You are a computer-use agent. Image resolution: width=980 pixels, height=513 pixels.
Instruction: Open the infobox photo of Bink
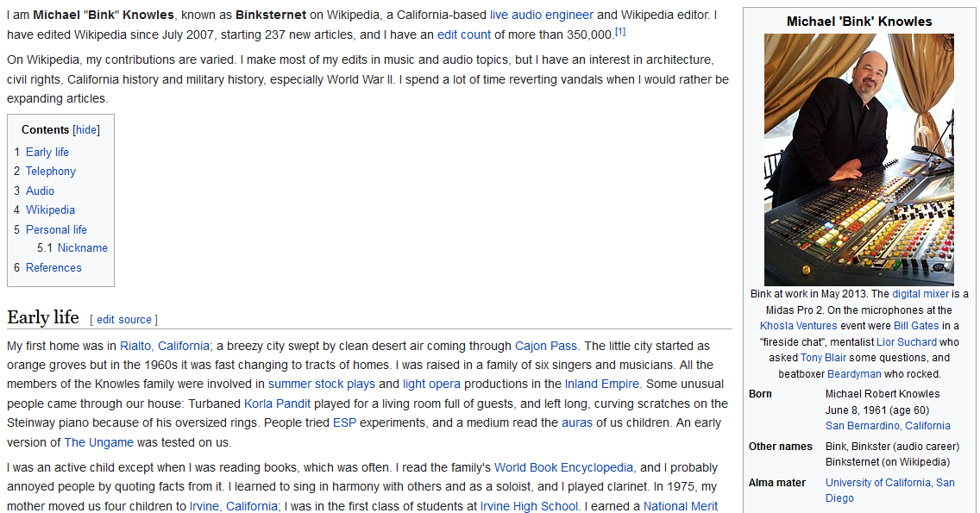(858, 160)
